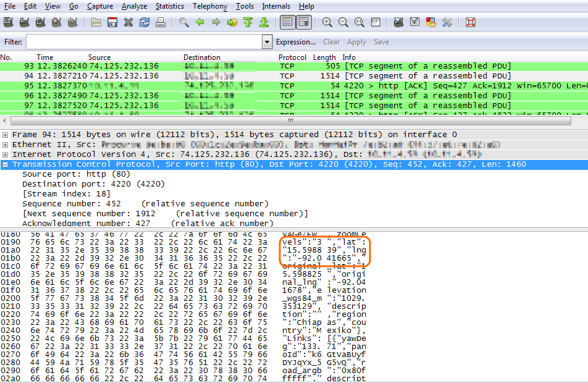Click the Find packet magnifier icon
588x383 pixels.
[183, 22]
